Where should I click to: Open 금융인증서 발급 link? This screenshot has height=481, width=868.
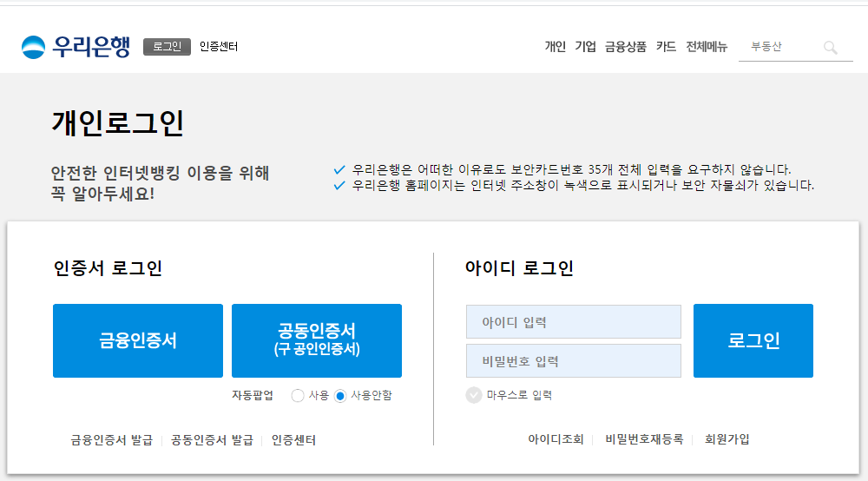coord(112,440)
